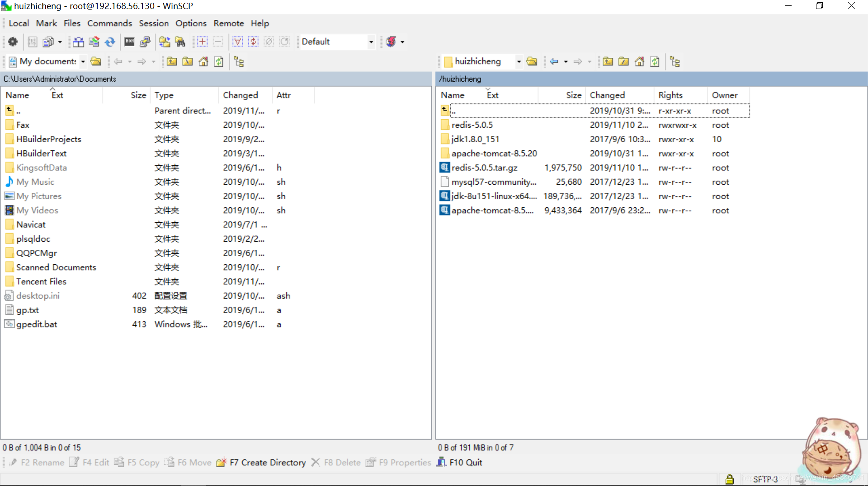Select mysql57-community remote file

coord(494,182)
